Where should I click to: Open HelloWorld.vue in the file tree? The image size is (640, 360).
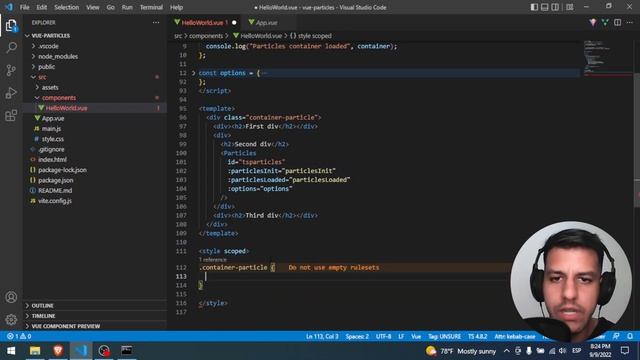66,108
